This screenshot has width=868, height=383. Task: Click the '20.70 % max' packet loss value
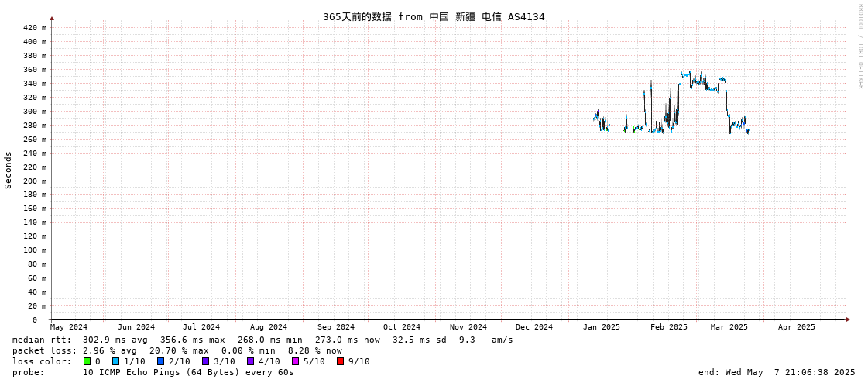coord(180,350)
